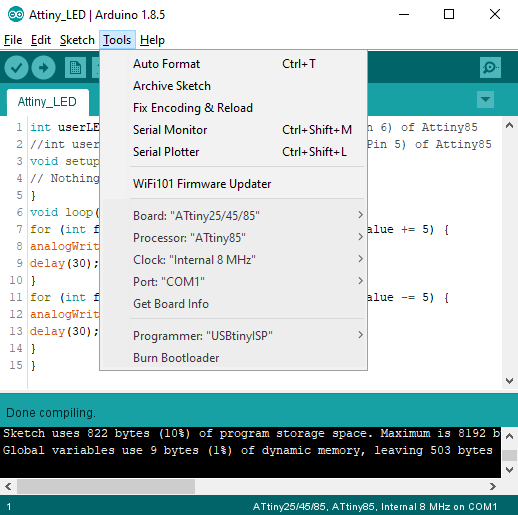Click code line 3 "void setup"
Viewport: 518px width, 515px height.
point(64,161)
